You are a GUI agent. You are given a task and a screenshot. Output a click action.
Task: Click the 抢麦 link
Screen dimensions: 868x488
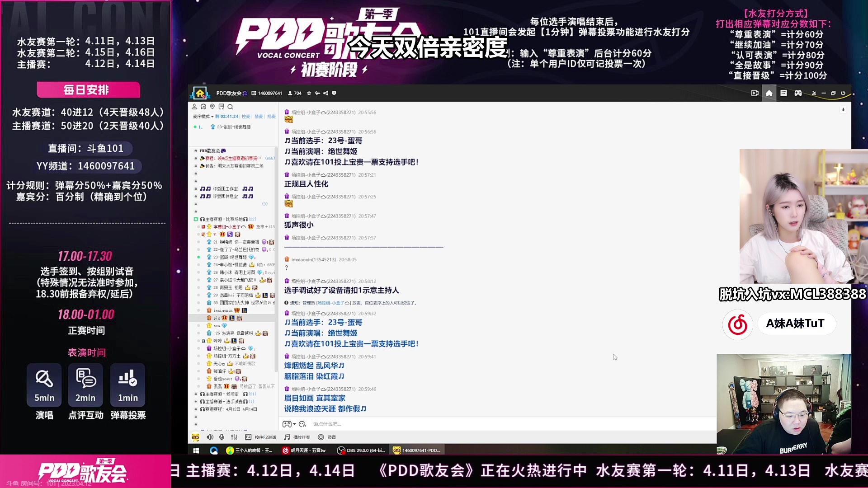click(271, 117)
